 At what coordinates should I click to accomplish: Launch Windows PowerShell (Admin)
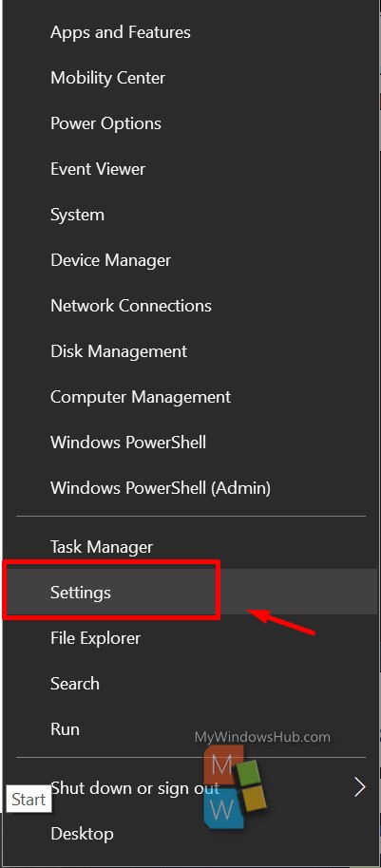tap(190, 488)
